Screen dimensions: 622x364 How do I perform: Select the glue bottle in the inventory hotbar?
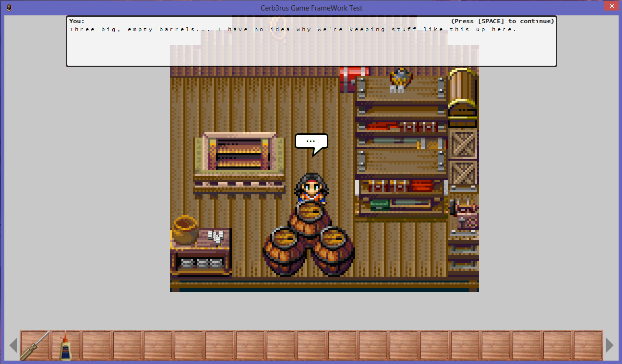[x=65, y=344]
